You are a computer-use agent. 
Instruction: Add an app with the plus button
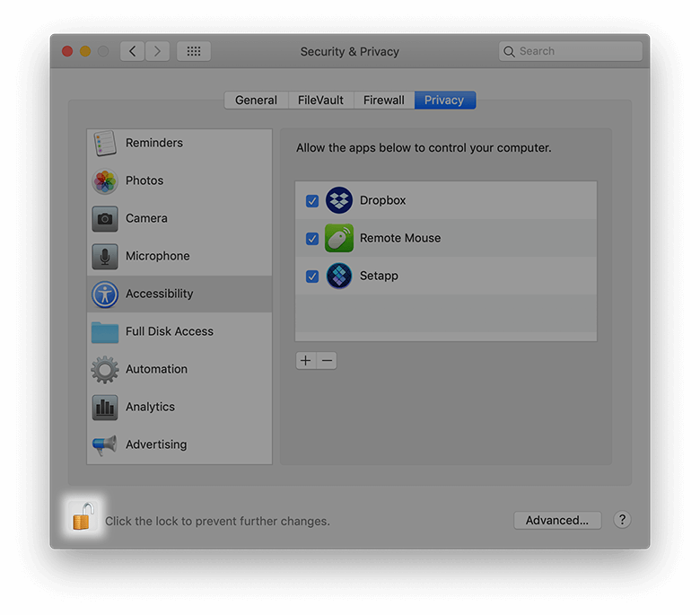(306, 360)
